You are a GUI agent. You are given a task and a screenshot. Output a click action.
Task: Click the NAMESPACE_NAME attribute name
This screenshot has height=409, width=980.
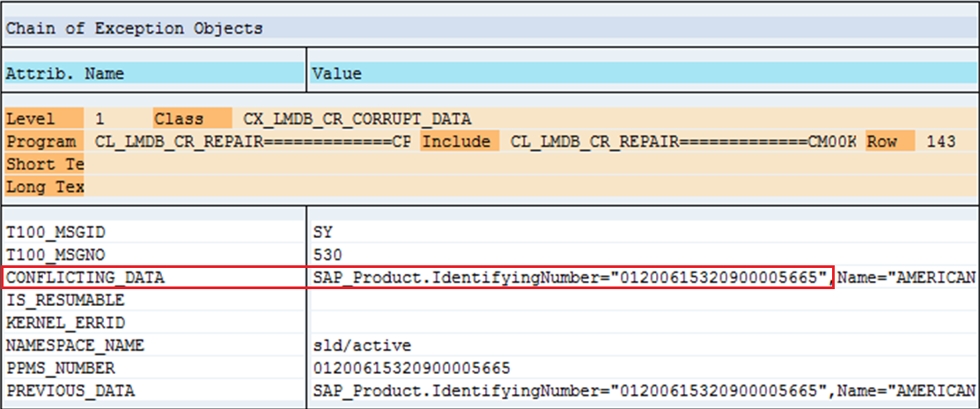[75, 346]
